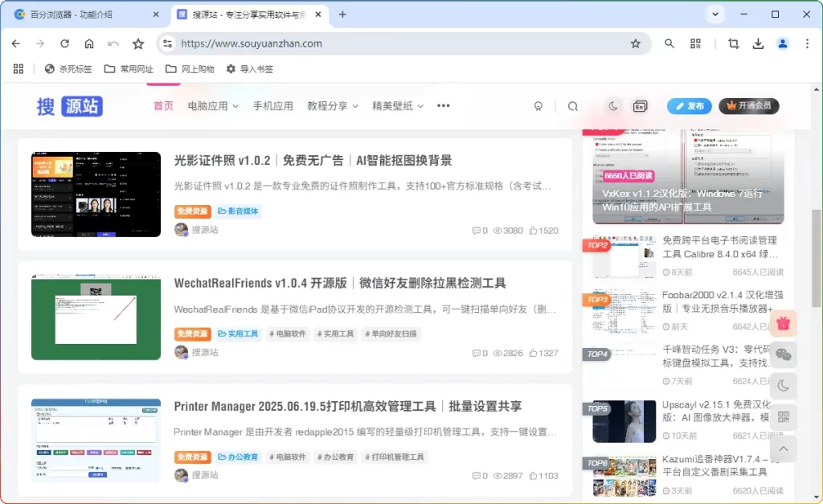Click 杀死标签 bookmark
This screenshot has width=823, height=504.
pyautogui.click(x=68, y=69)
